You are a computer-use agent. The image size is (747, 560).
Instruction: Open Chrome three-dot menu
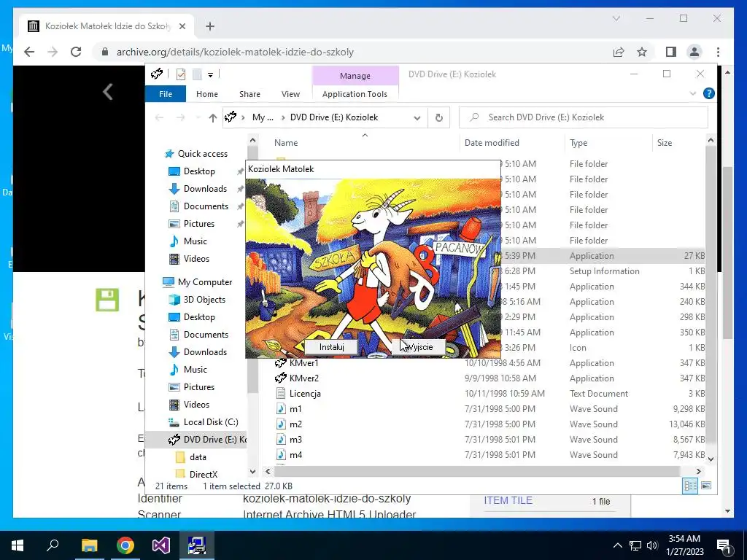coord(718,52)
